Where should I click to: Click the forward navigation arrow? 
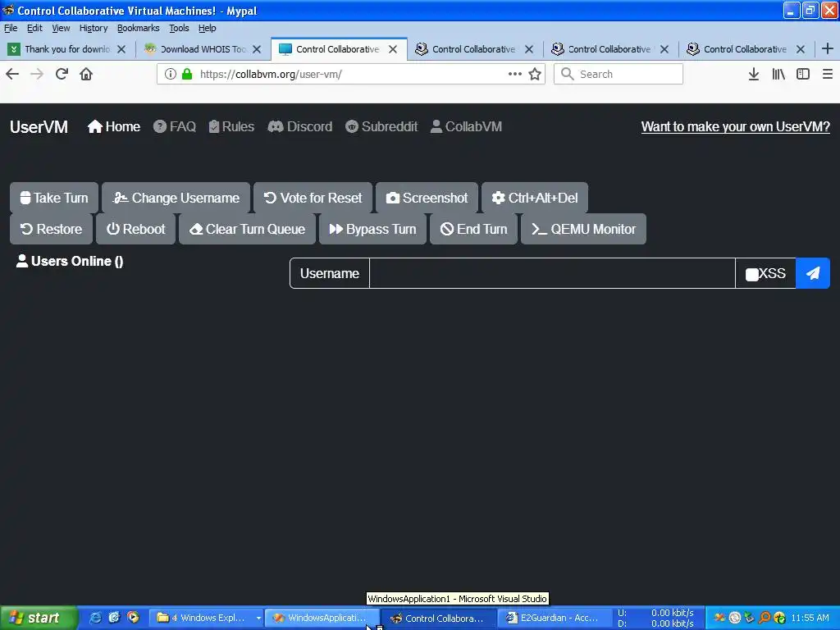[37, 74]
